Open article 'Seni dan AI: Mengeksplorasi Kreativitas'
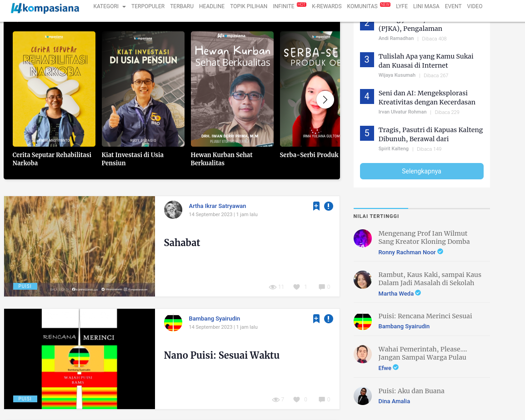This screenshot has width=525, height=420. [427, 98]
